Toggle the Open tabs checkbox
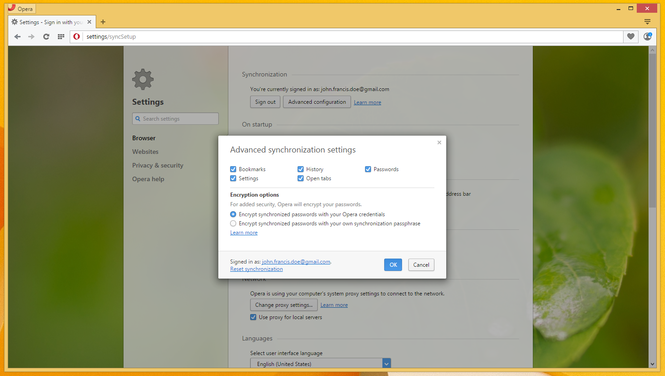The width and height of the screenshot is (665, 376). point(301,178)
